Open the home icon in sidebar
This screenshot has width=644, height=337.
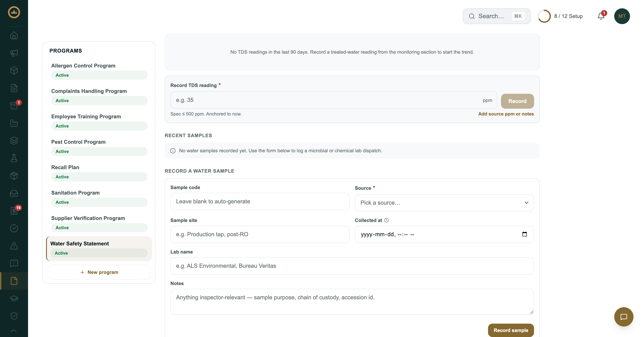(x=14, y=35)
